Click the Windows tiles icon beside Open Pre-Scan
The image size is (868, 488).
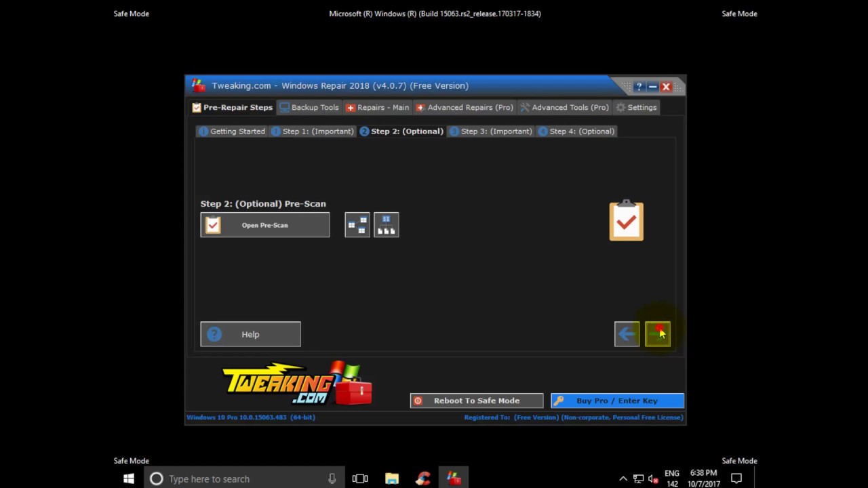[x=357, y=225]
